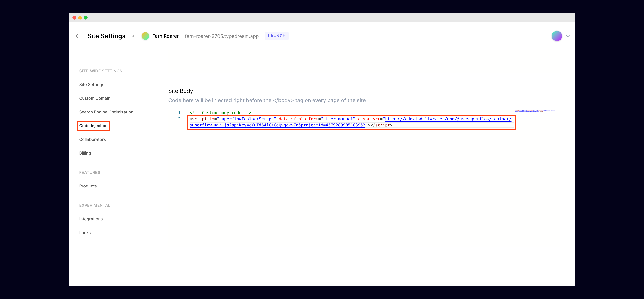Click the editor scrollbar position marker
This screenshot has height=299, width=644.
click(x=557, y=121)
